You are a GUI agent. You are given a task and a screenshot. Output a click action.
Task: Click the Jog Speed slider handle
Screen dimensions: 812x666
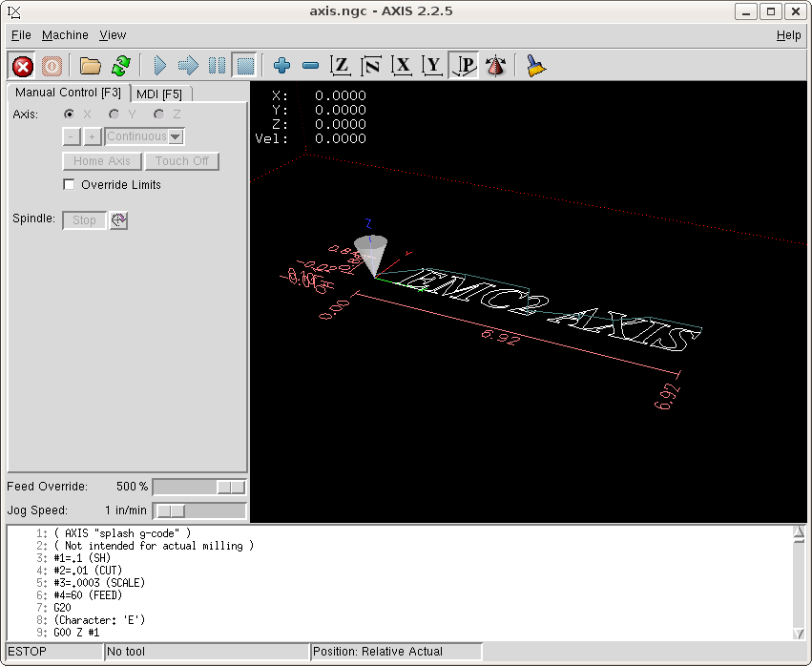171,510
